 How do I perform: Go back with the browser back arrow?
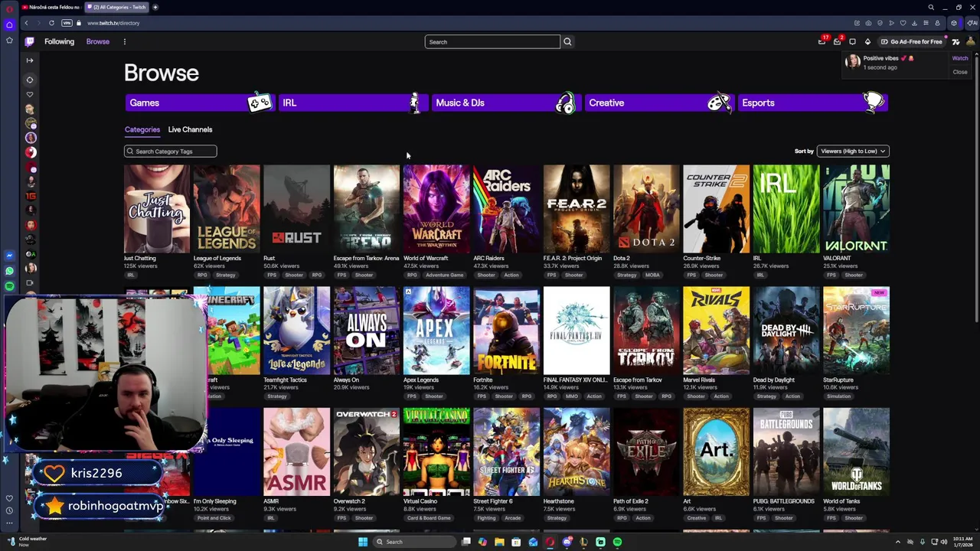tap(26, 23)
